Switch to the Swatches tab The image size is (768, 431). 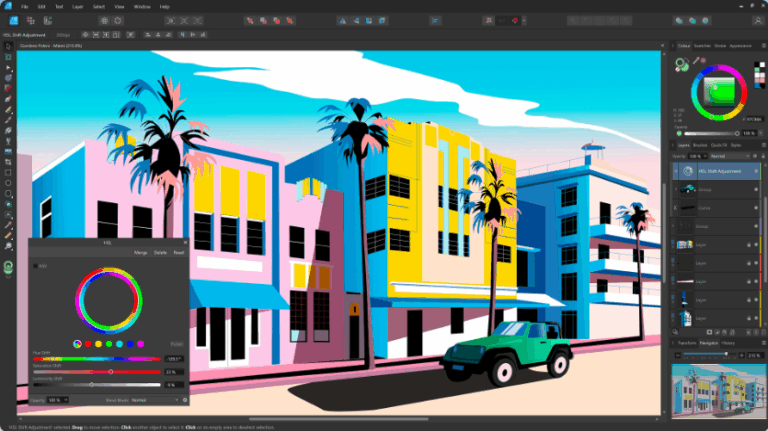(x=702, y=46)
